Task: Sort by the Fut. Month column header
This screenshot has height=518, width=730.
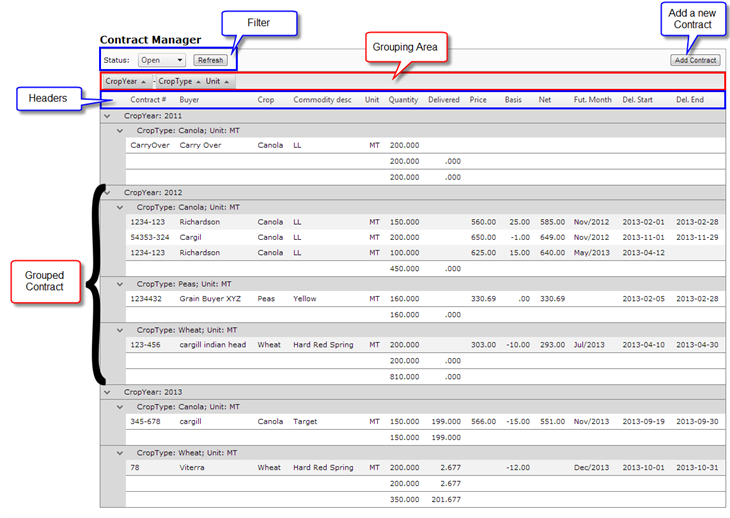Action: (x=592, y=100)
